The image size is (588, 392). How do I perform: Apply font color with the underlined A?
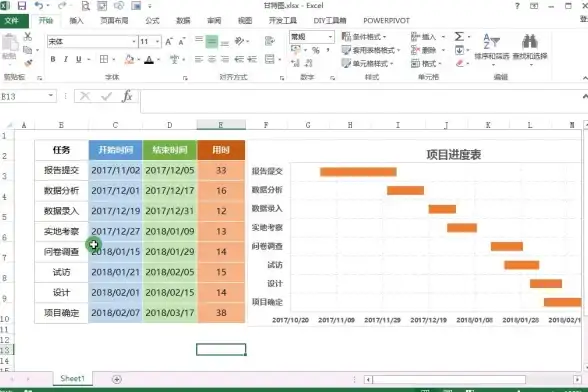[x=149, y=59]
